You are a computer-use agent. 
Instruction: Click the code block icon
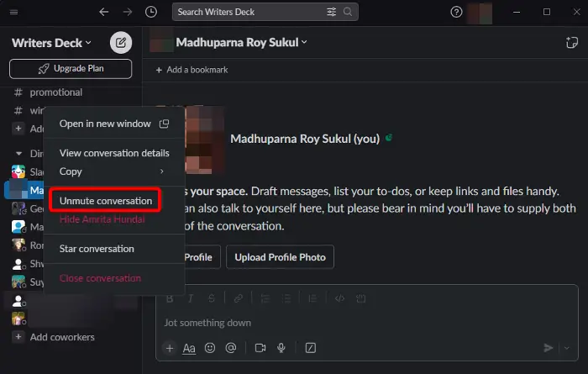coord(360,298)
